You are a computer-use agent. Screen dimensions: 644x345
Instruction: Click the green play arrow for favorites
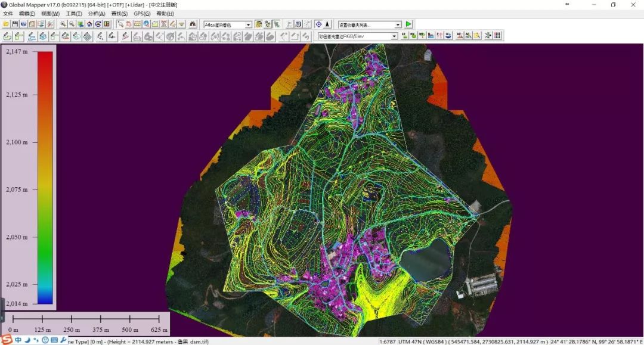pyautogui.click(x=408, y=24)
